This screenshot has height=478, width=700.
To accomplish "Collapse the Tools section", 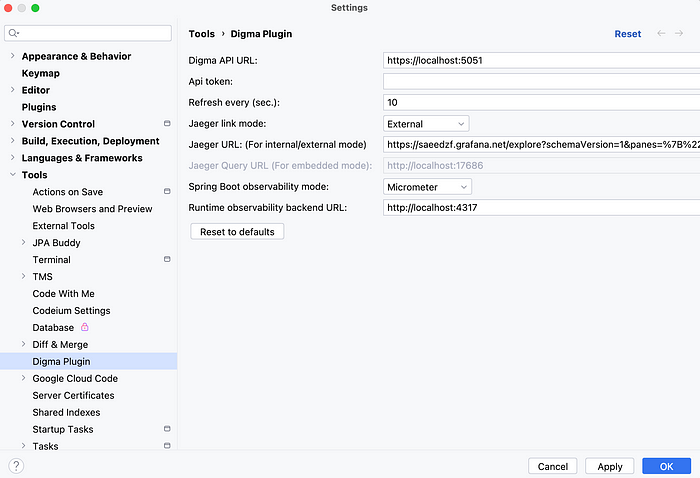I will [12, 175].
